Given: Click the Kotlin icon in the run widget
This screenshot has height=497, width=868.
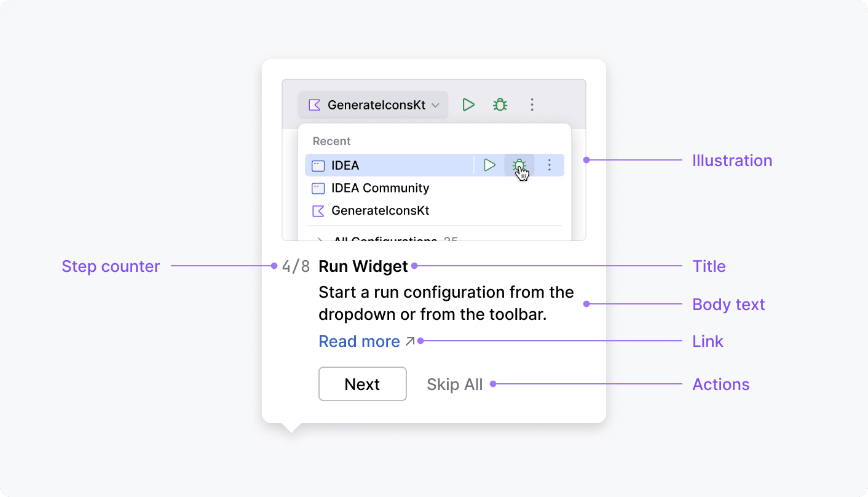Looking at the screenshot, I should coord(315,105).
